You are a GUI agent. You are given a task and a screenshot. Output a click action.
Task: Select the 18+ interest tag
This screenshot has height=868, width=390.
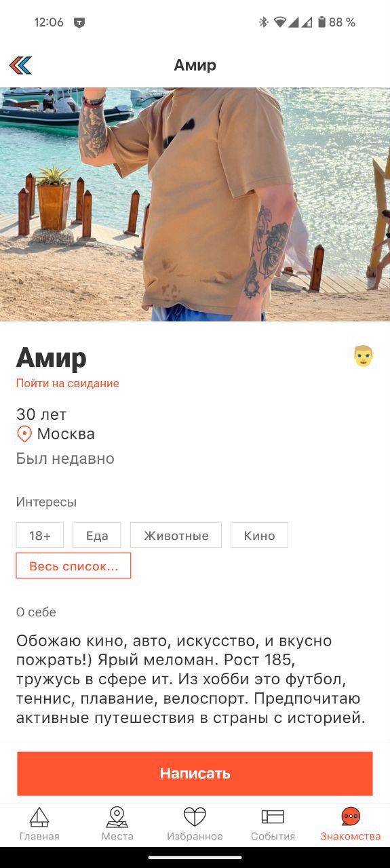pos(40,535)
